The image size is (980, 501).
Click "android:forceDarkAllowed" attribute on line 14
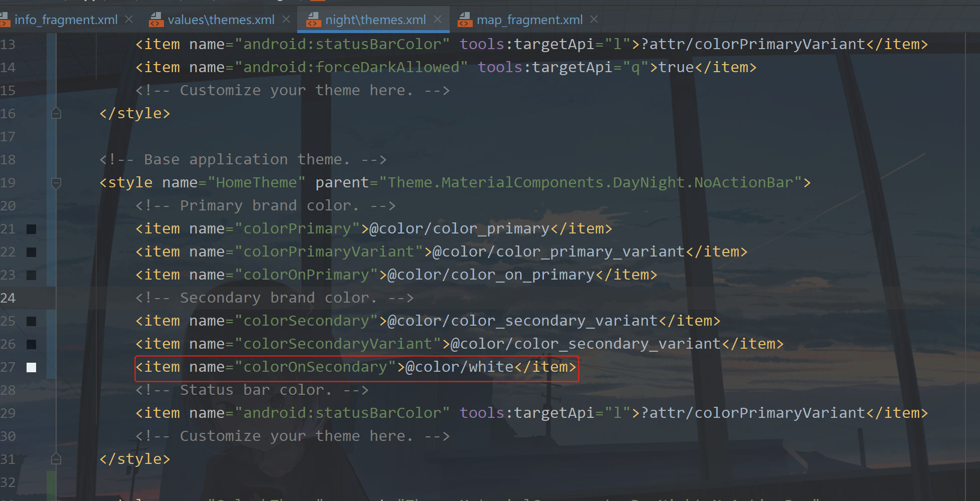(351, 67)
